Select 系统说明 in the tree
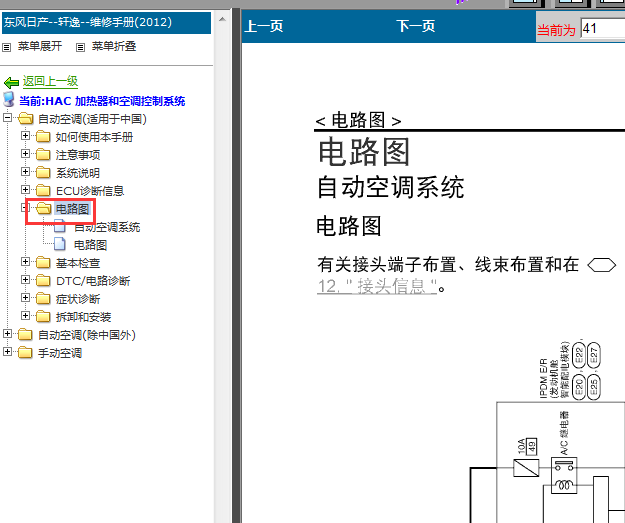 click(77, 173)
